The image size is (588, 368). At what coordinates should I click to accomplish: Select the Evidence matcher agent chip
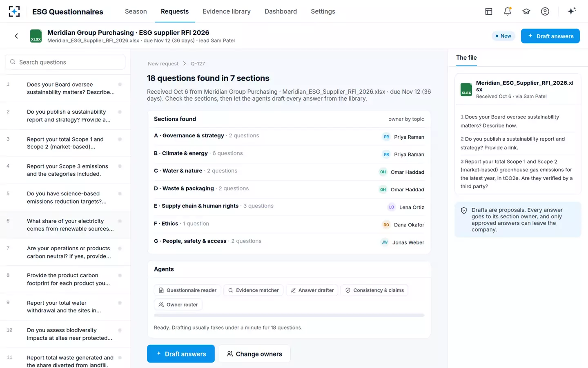coord(253,290)
